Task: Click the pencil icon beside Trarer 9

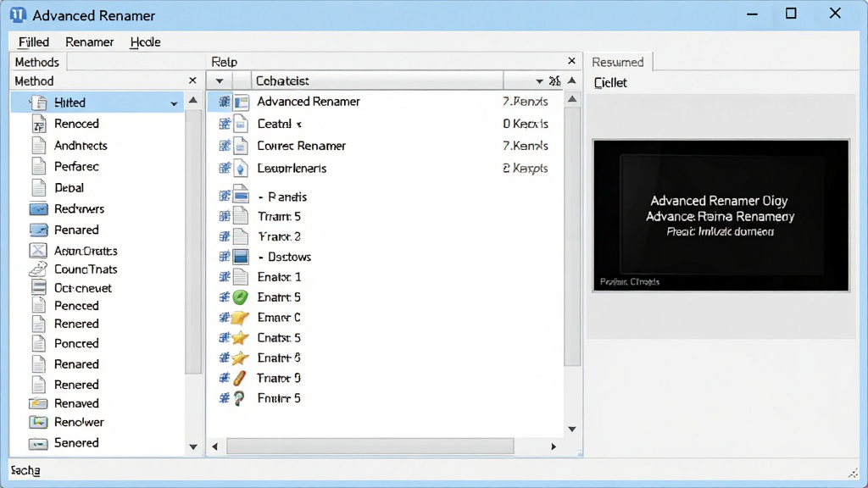Action: (239, 379)
